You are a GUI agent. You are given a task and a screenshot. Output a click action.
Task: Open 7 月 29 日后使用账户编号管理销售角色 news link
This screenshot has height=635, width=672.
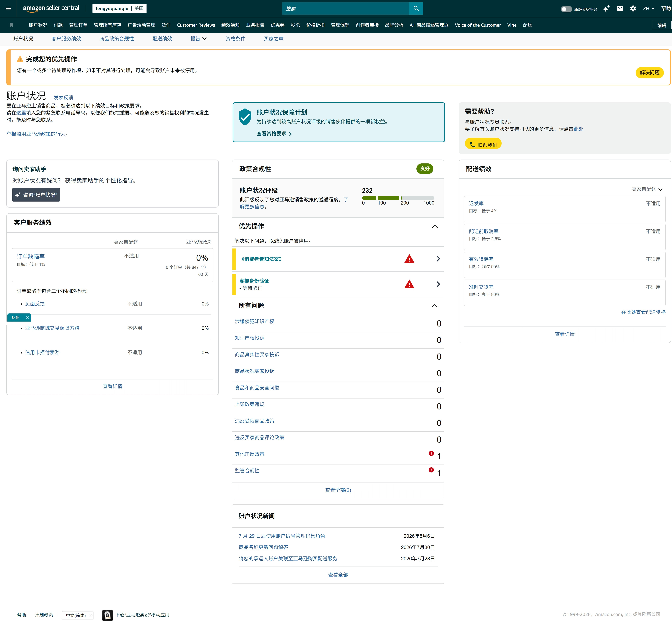pyautogui.click(x=282, y=536)
